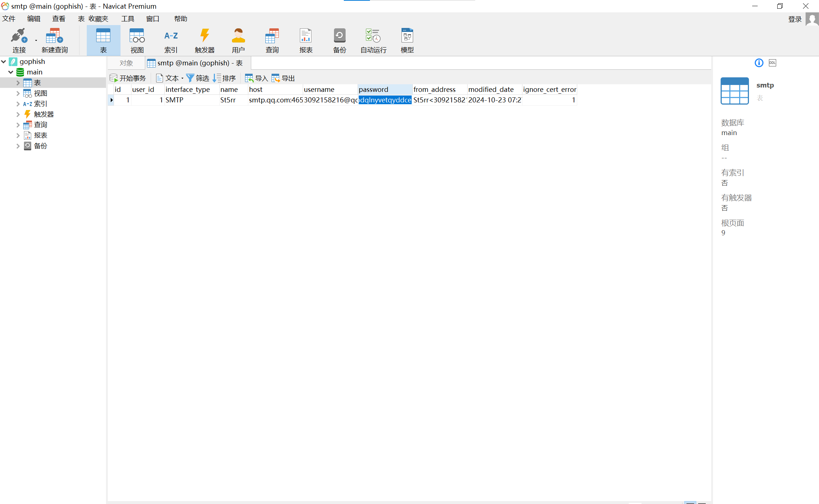Open the Favorites (收藏夹) menu
Image resolution: width=819 pixels, height=504 pixels.
click(x=98, y=19)
